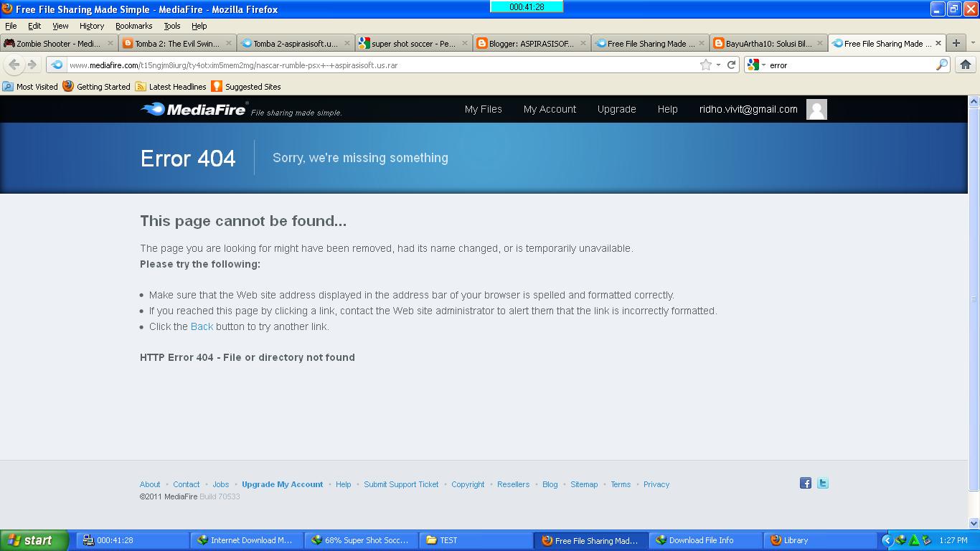Reload the page with refresh icon
The height and width of the screenshot is (551, 980).
pos(731,65)
